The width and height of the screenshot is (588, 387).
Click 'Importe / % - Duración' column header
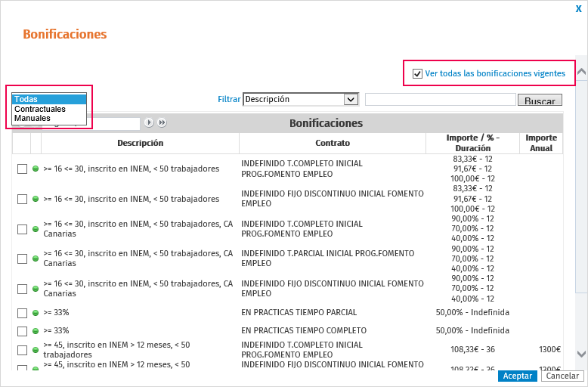(x=473, y=143)
